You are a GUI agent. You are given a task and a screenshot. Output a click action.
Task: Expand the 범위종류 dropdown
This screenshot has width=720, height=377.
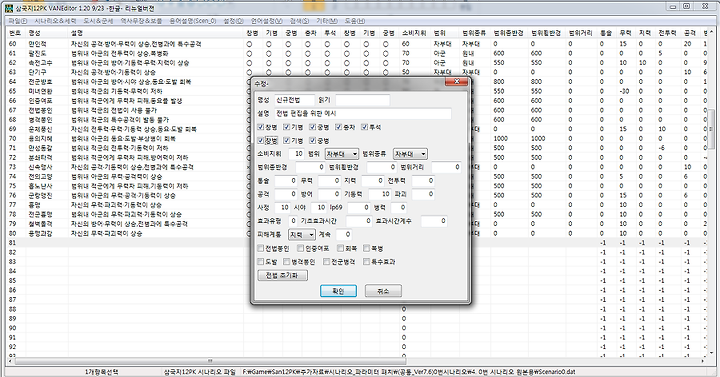pyautogui.click(x=410, y=154)
